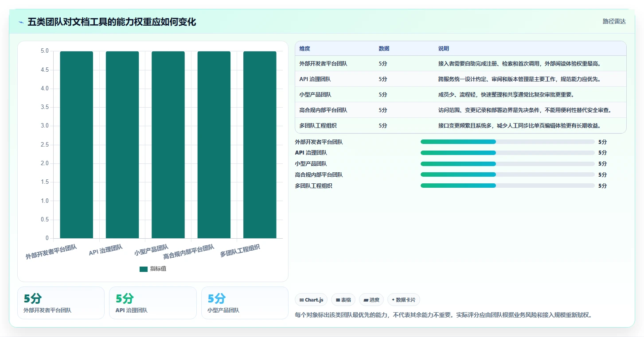Click progress bar for API 治理团队

[x=507, y=153]
